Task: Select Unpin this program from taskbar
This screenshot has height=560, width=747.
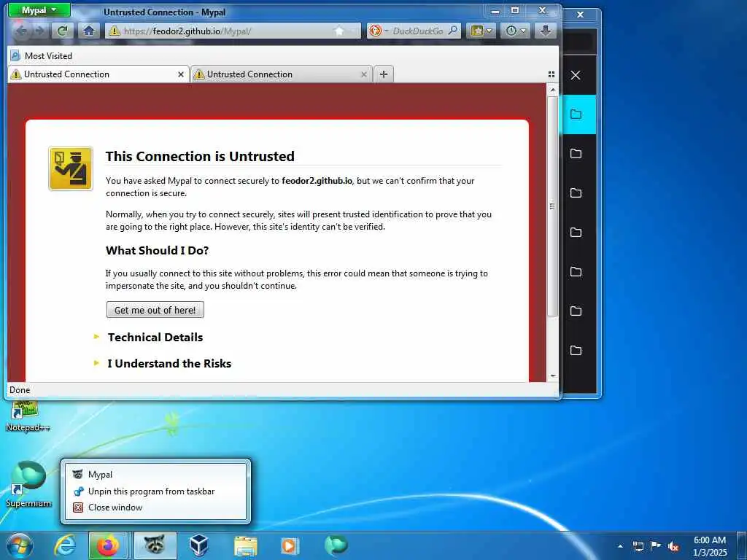Action: coord(155,491)
